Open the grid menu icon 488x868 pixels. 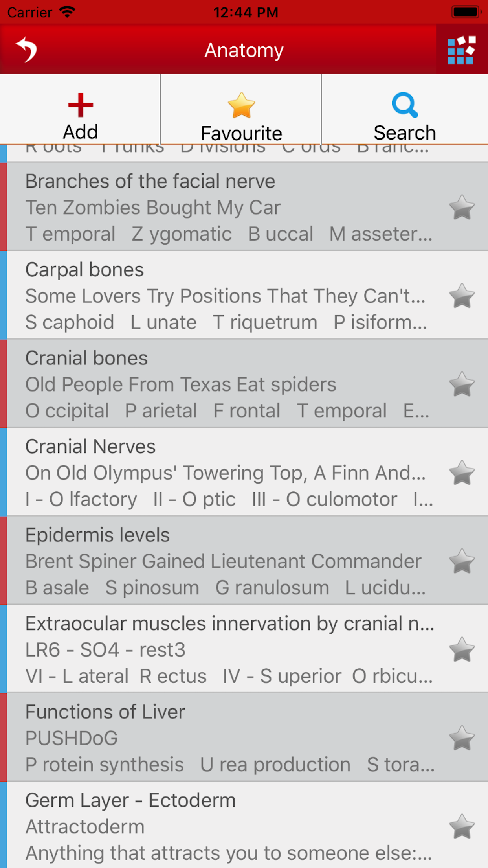[461, 50]
